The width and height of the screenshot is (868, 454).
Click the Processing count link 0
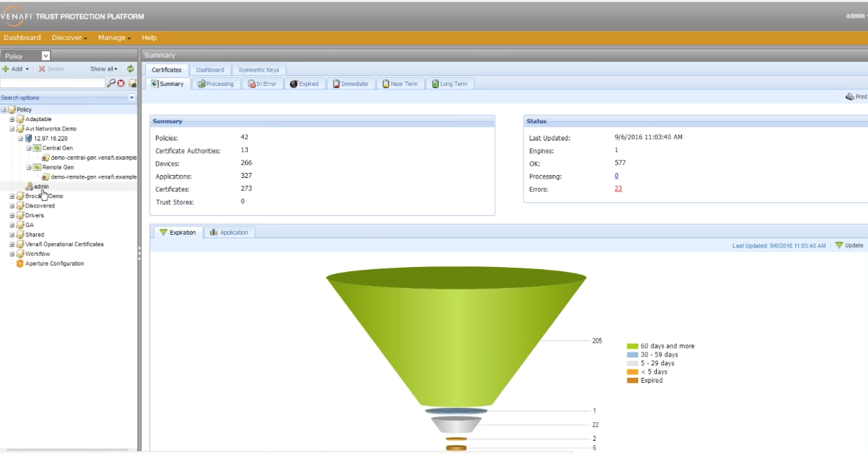point(616,176)
